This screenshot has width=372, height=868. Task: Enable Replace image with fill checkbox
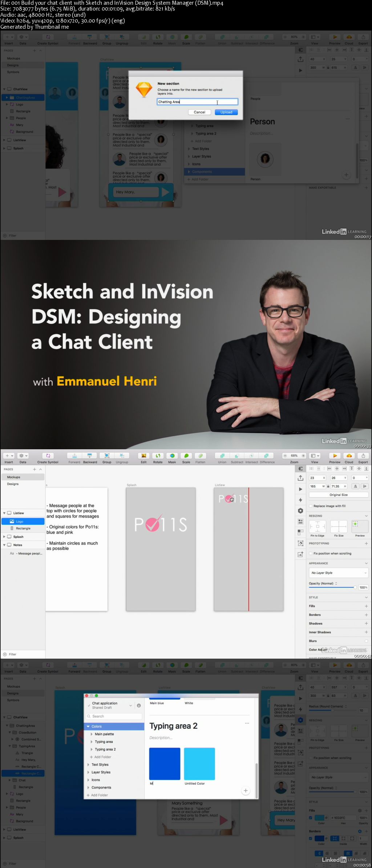tap(311, 506)
